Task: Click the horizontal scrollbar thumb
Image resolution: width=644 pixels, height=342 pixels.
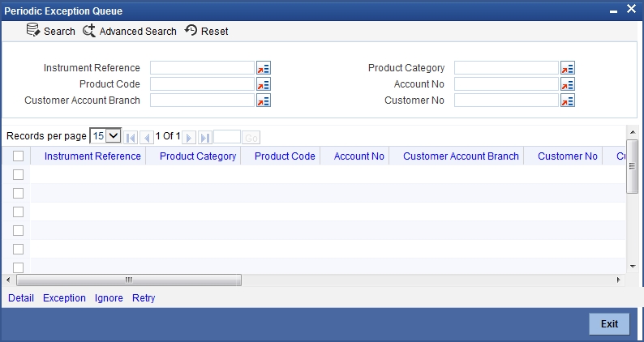Action: pyautogui.click(x=129, y=280)
